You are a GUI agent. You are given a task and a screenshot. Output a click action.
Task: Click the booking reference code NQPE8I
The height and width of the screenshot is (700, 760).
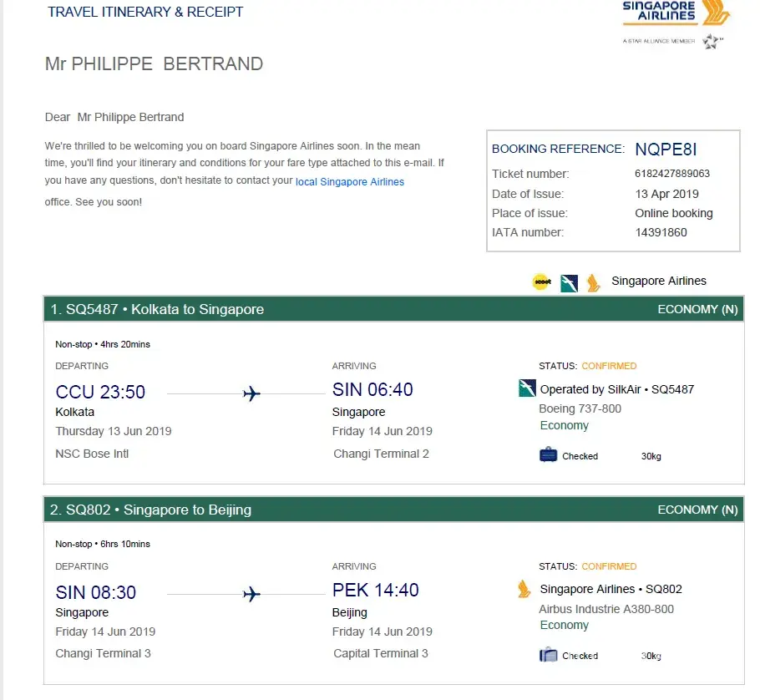coord(666,150)
